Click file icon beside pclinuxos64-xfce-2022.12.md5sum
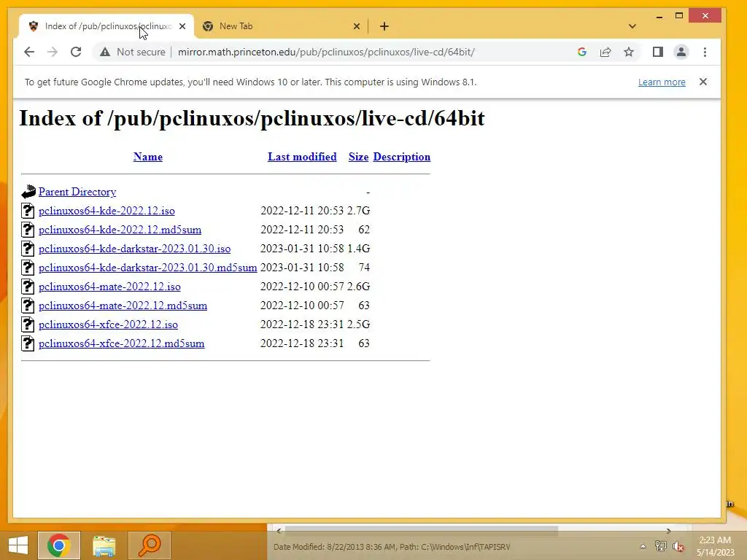Viewport: 747px width, 560px height. [x=28, y=343]
